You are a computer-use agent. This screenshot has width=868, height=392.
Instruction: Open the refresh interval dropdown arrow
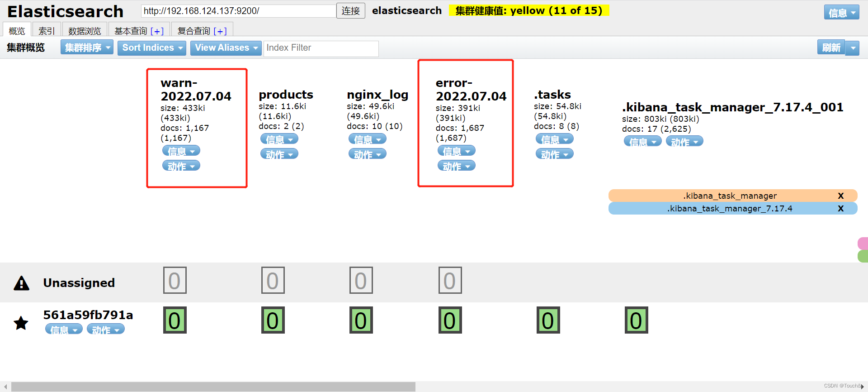click(x=853, y=48)
